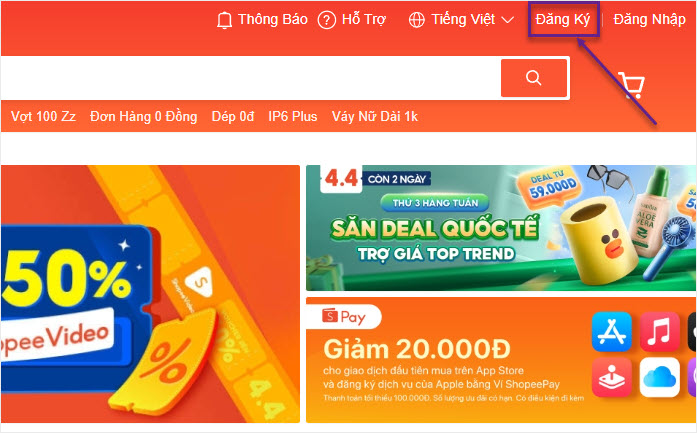Click the Hỗ Trợ question mark icon
697x433 pixels.
coord(327,20)
